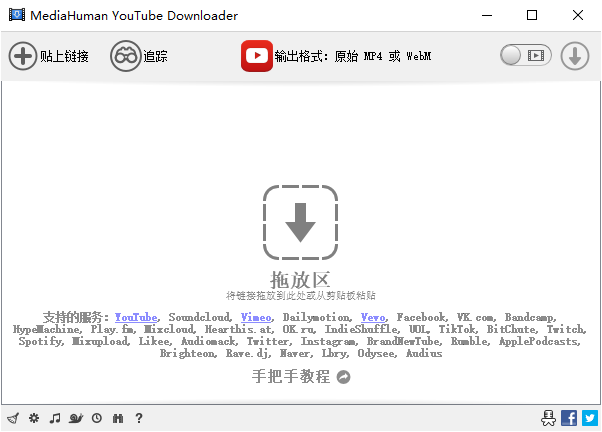Viewport: 602px width, 432px height.
Task: Click the question mark help icon
Action: click(x=139, y=418)
